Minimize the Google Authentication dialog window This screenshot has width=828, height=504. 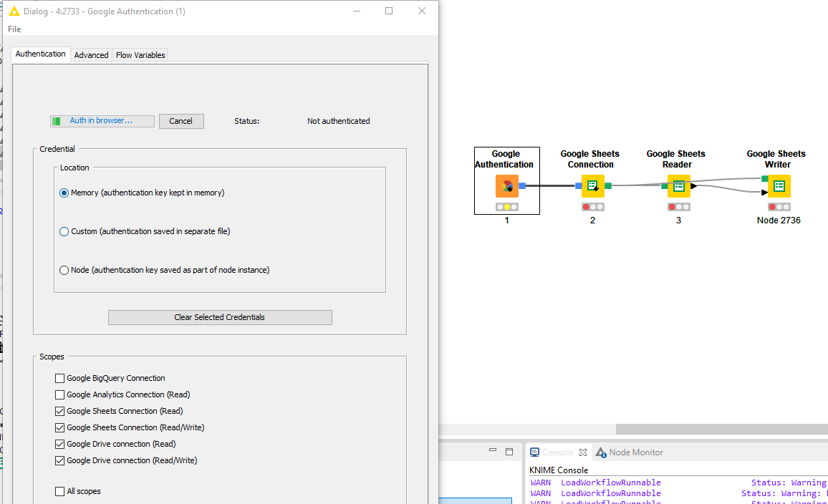(x=357, y=11)
